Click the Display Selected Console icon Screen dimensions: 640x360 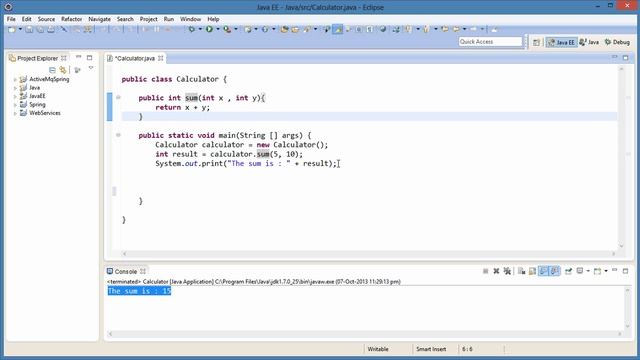(580, 271)
